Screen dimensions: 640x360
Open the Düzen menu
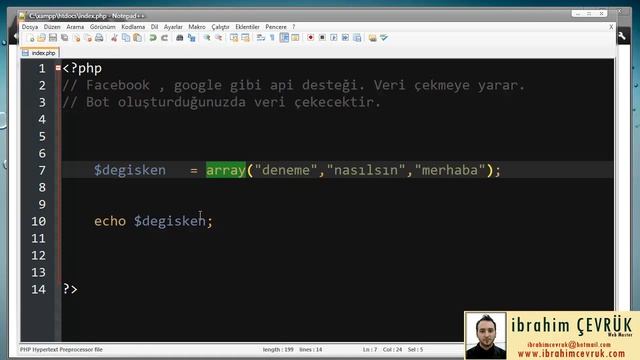tap(52, 27)
